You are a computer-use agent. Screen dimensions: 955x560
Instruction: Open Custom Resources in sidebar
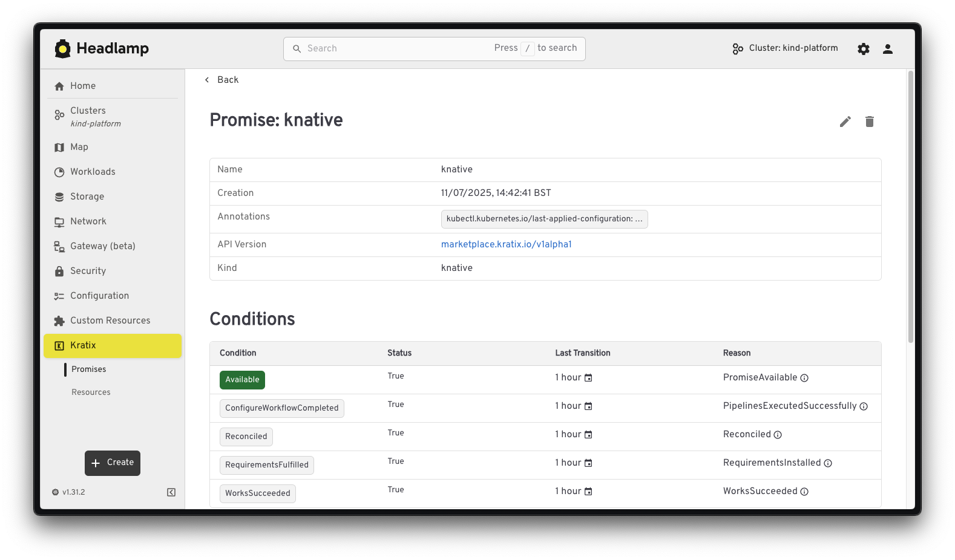(113, 321)
